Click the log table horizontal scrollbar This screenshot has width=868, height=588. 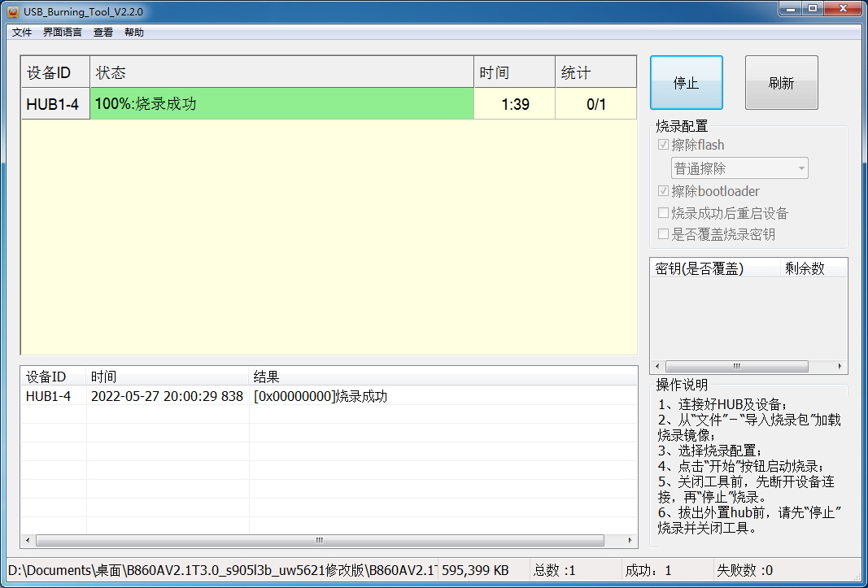(x=320, y=540)
